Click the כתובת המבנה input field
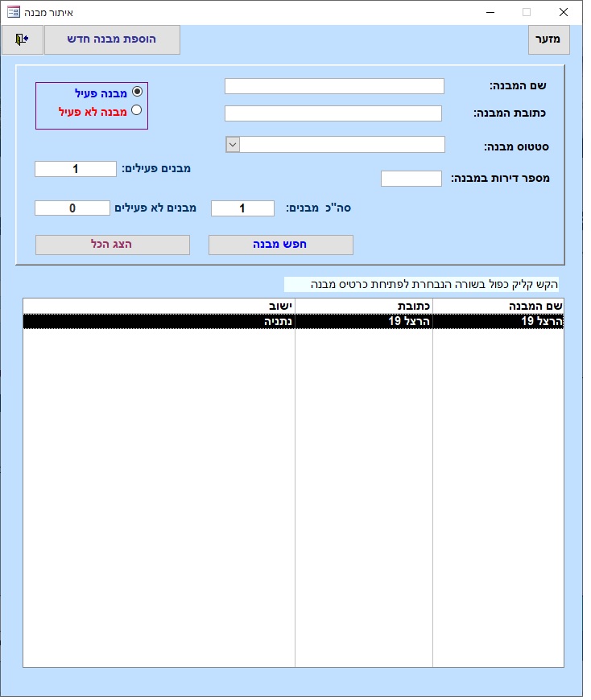The image size is (591, 700). 333,113
